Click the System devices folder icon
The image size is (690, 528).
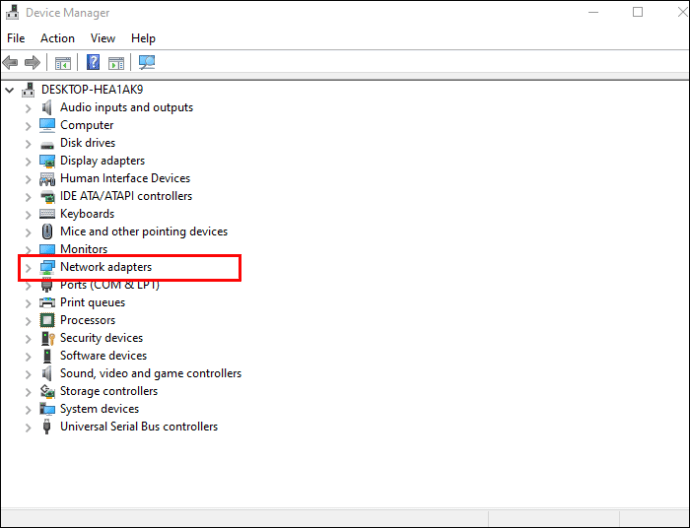click(x=47, y=409)
